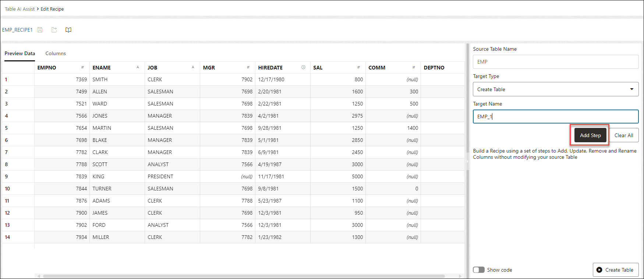Click the Target Type dropdown arrow
The height and width of the screenshot is (279, 644).
(631, 89)
